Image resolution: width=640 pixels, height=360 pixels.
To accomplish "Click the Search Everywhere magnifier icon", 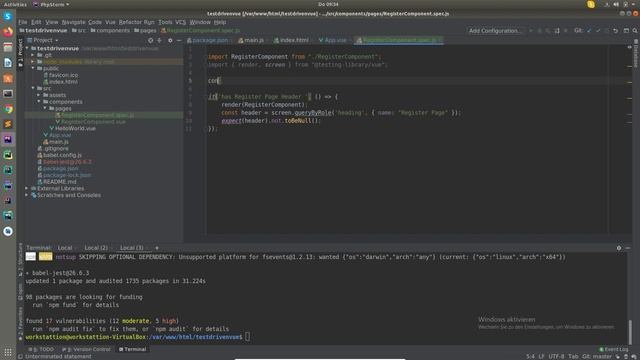I will tap(635, 31).
